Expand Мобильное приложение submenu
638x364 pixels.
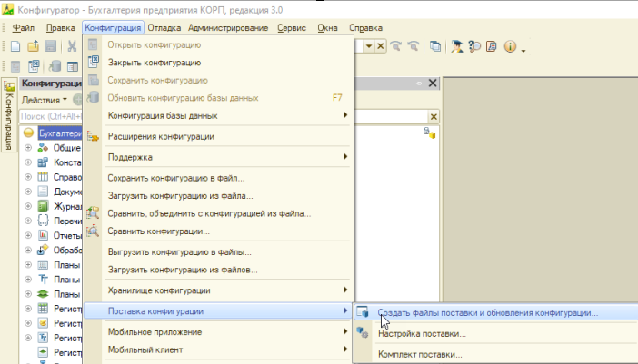click(x=218, y=332)
